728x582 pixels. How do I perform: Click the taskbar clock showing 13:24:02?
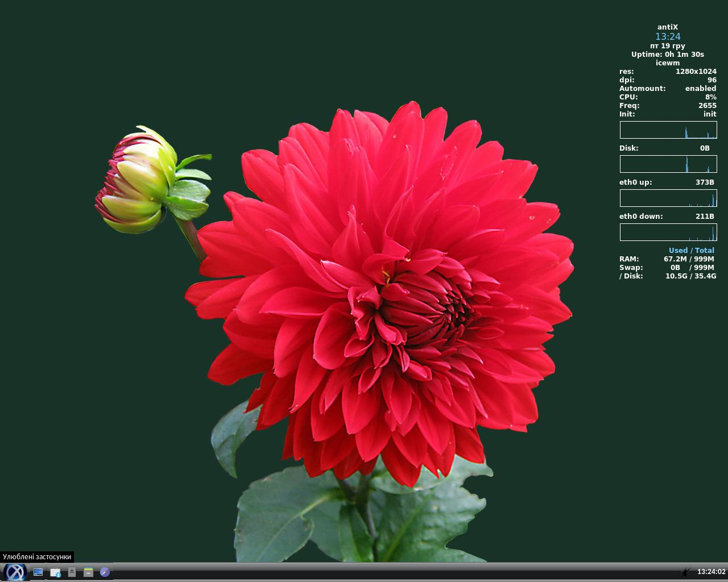click(711, 572)
